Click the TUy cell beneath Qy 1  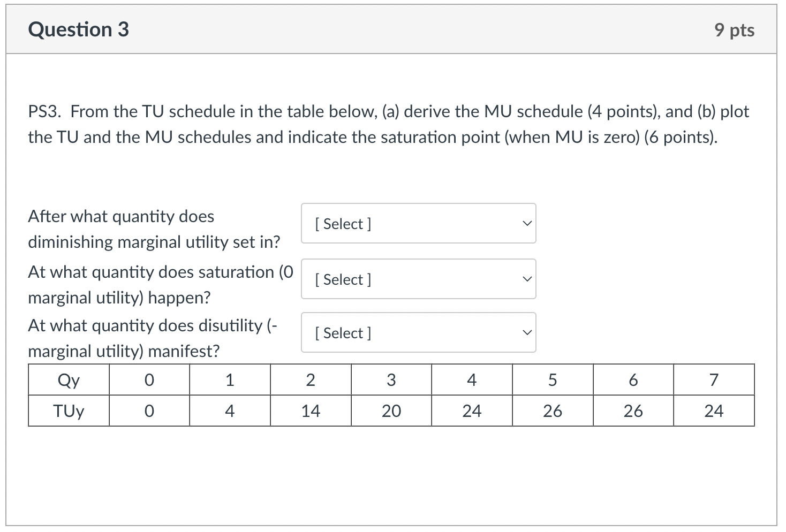pyautogui.click(x=230, y=411)
